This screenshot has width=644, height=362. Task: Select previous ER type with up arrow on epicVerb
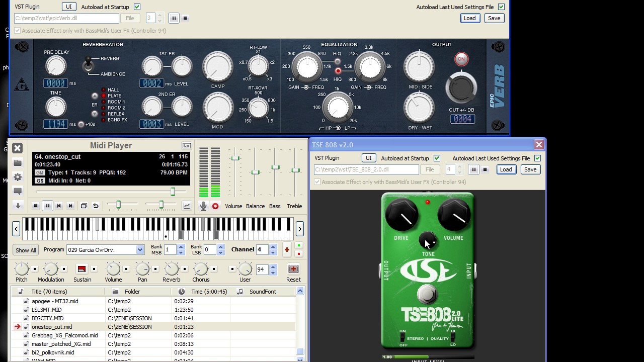95,96
